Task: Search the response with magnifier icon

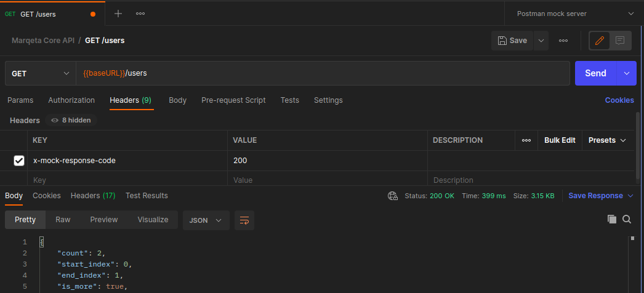Action: click(627, 219)
